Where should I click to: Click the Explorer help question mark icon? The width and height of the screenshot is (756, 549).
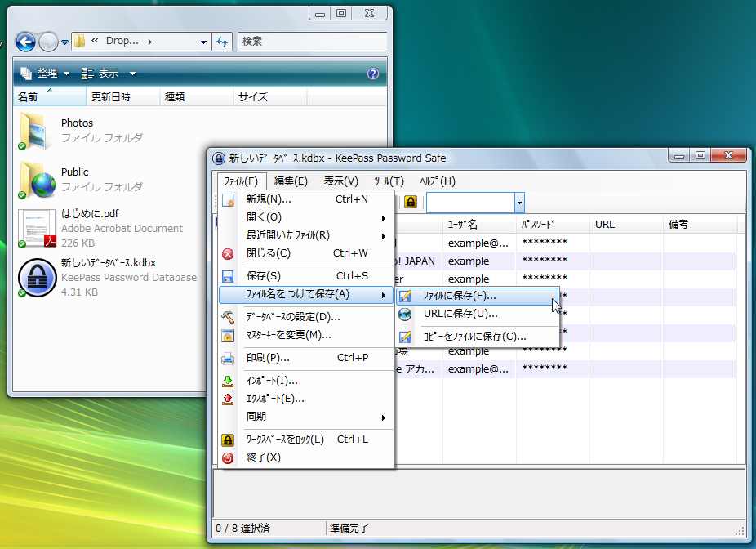373,74
